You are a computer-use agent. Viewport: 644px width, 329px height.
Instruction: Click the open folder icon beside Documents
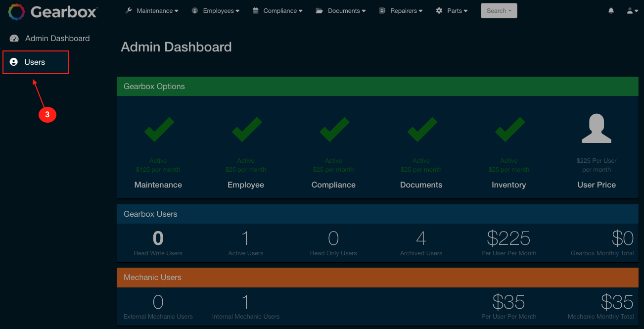click(x=320, y=10)
